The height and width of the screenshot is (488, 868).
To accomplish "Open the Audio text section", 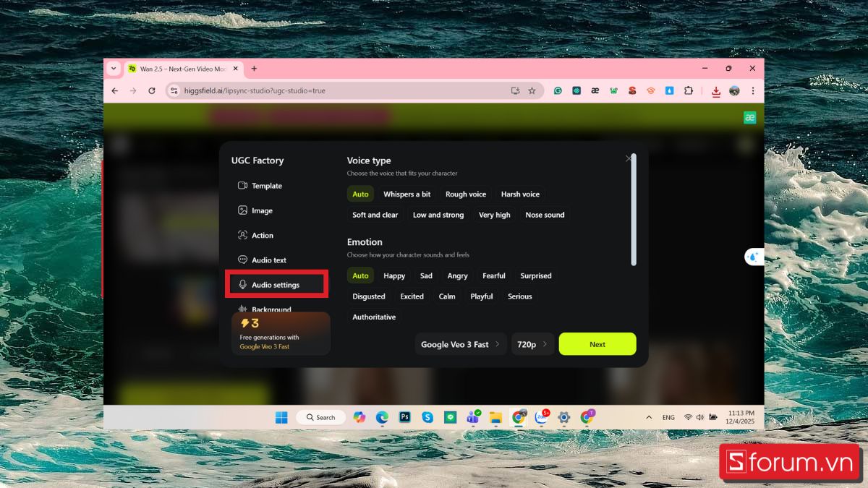I will (262, 260).
